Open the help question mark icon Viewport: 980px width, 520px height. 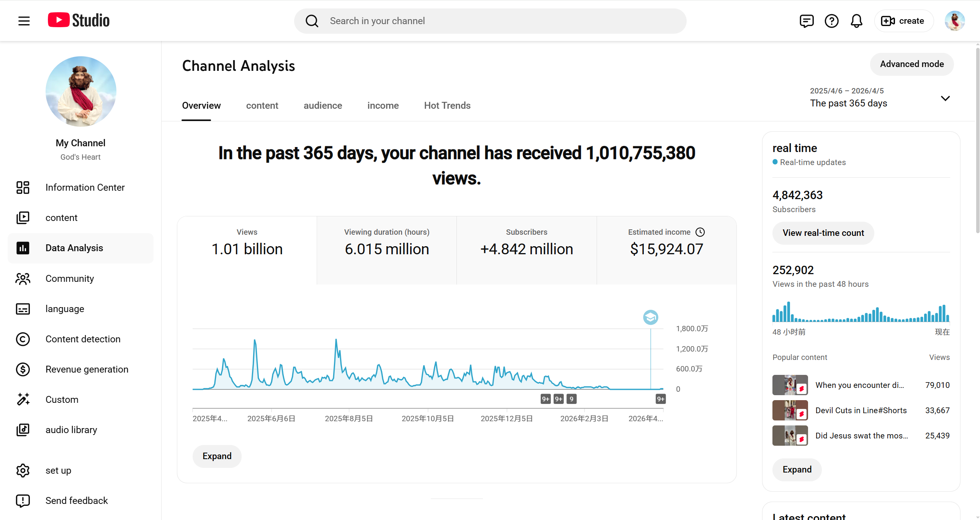831,21
